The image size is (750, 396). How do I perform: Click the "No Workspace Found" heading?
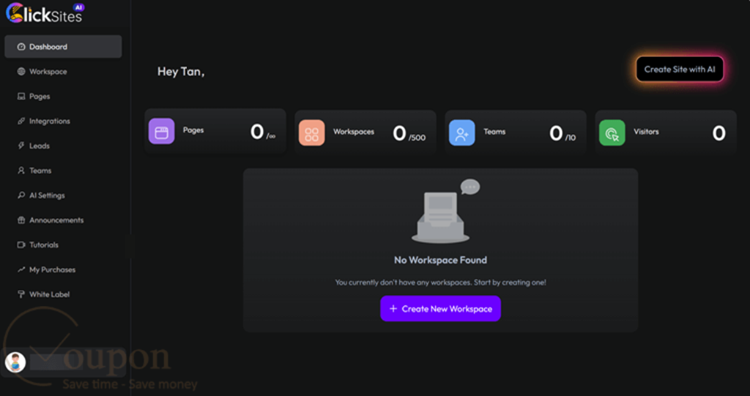click(x=441, y=260)
